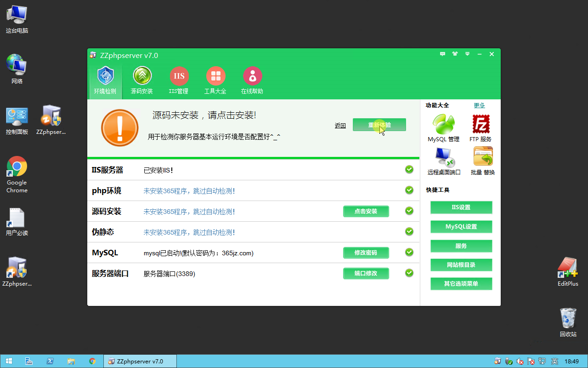Select 用户必读 desktop file

[x=17, y=222]
